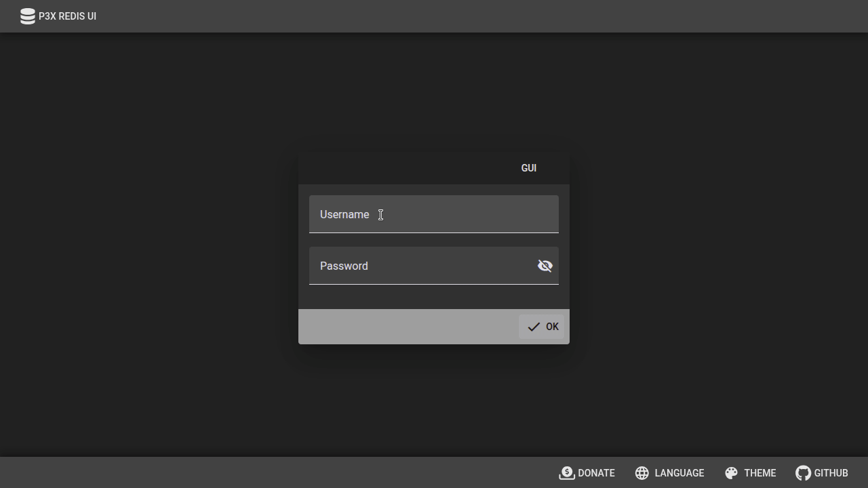This screenshot has height=488, width=868.
Task: Click the Redis database stack logo icon
Action: click(27, 16)
